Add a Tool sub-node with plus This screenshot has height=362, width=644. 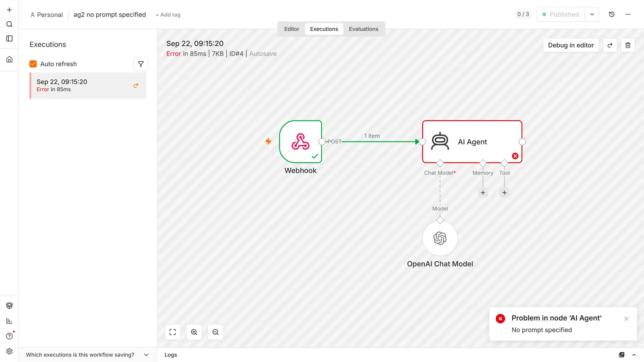(x=504, y=193)
